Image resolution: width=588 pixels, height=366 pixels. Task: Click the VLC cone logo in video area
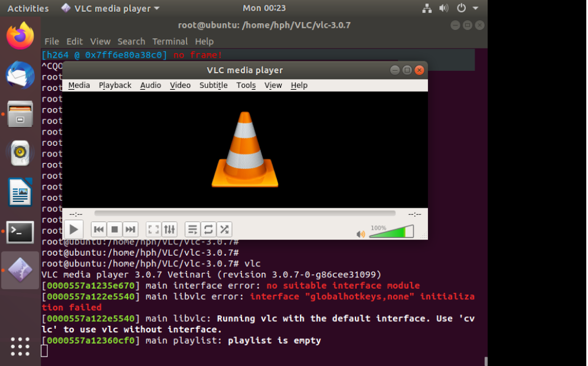pyautogui.click(x=245, y=149)
